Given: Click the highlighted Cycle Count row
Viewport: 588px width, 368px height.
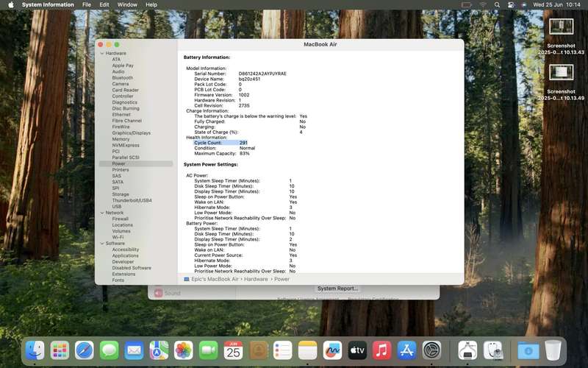Looking at the screenshot, I should [x=220, y=143].
